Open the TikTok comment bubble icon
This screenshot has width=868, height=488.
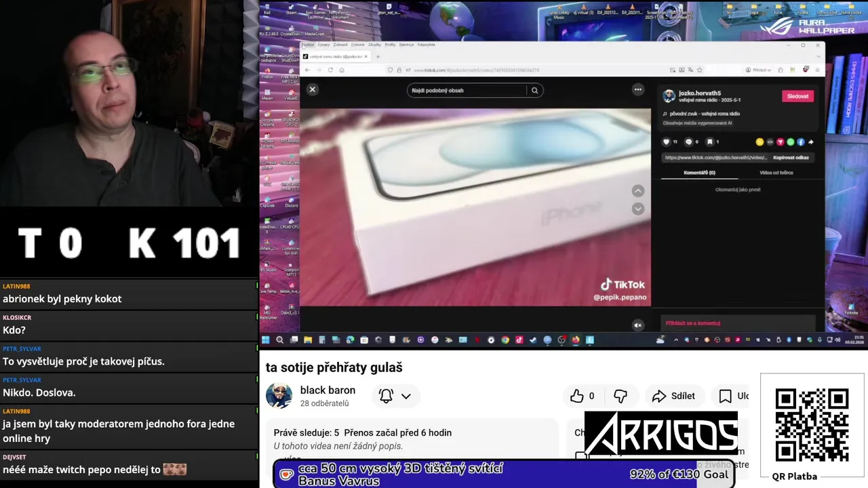pos(689,142)
